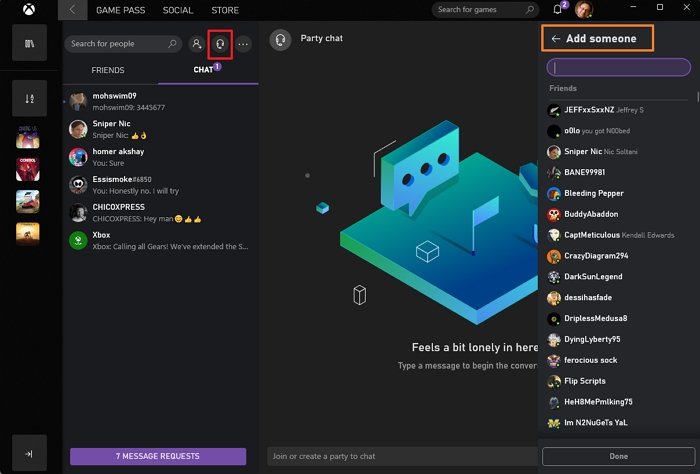Viewport: 700px width, 474px height.
Task: Select friend o0lo
Action: click(618, 131)
